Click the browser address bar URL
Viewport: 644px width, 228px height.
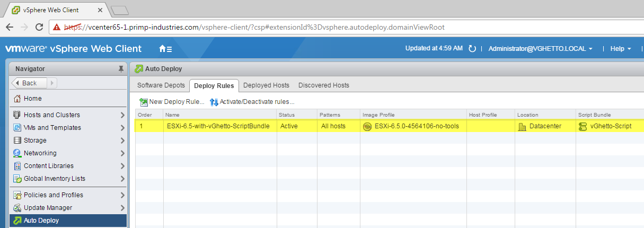click(x=254, y=27)
